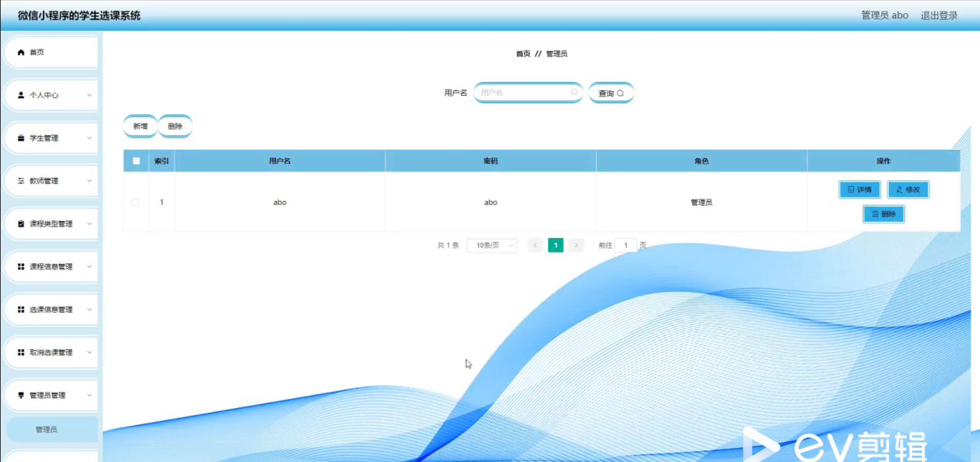Viewport: 980px width, 462px height.
Task: Toggle the header select-all checkbox
Action: pos(136,161)
